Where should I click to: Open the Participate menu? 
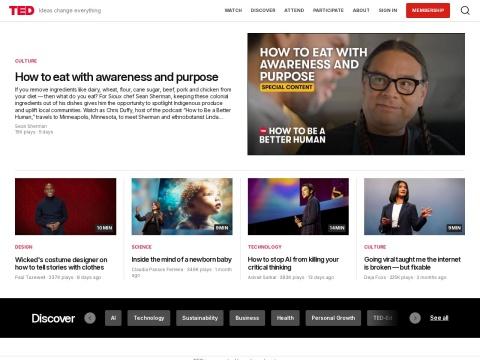(x=328, y=10)
